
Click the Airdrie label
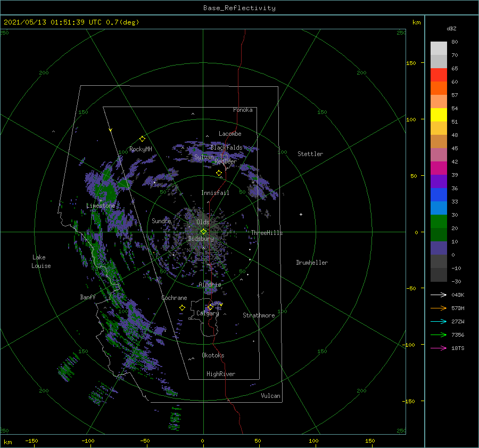(210, 284)
